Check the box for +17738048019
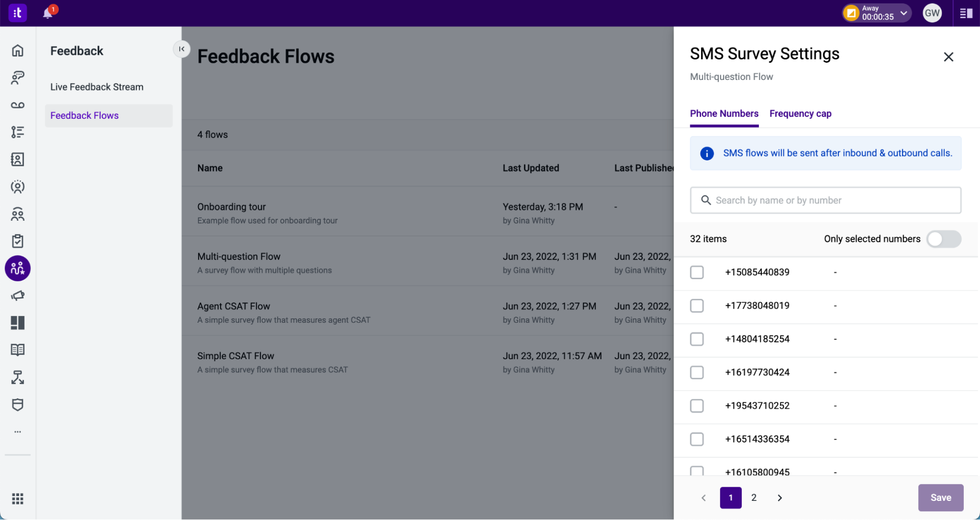The width and height of the screenshot is (980, 520). pos(697,306)
